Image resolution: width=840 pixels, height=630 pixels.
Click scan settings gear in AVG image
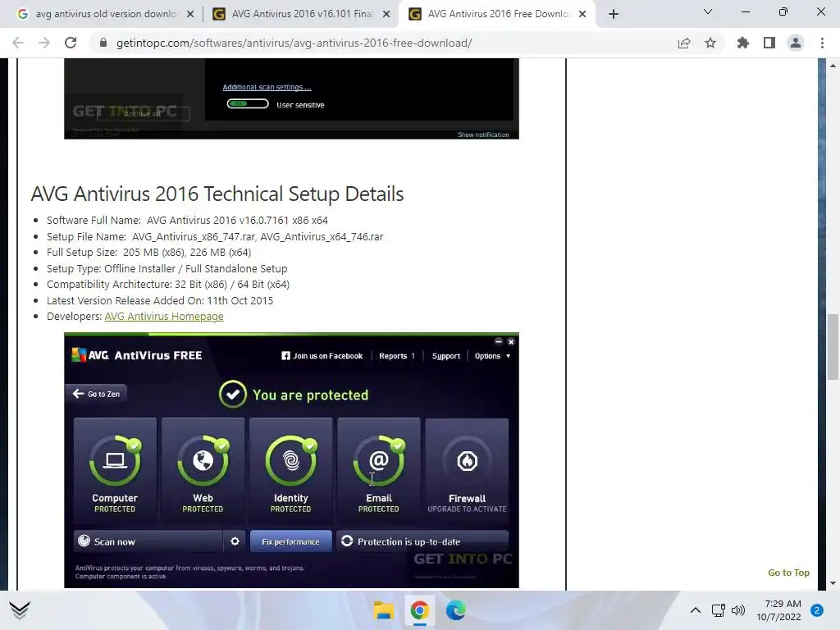pyautogui.click(x=235, y=541)
